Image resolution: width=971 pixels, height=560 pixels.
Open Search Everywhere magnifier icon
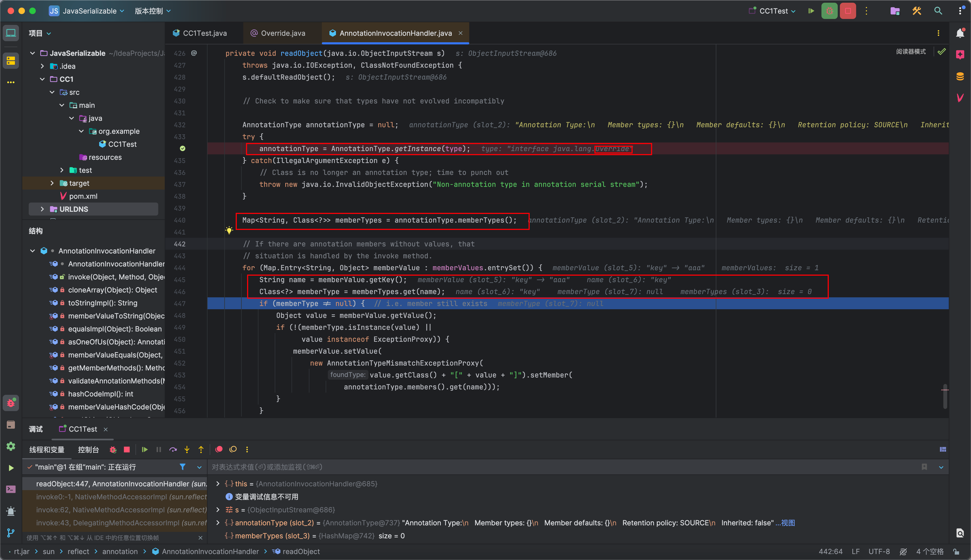(938, 11)
